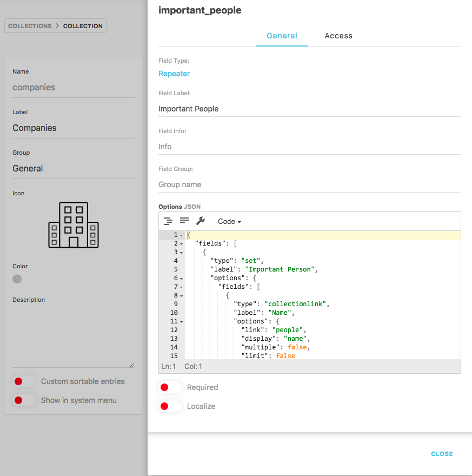
Task: Go to COLLECTIONS breadcrumb
Action: [30, 26]
